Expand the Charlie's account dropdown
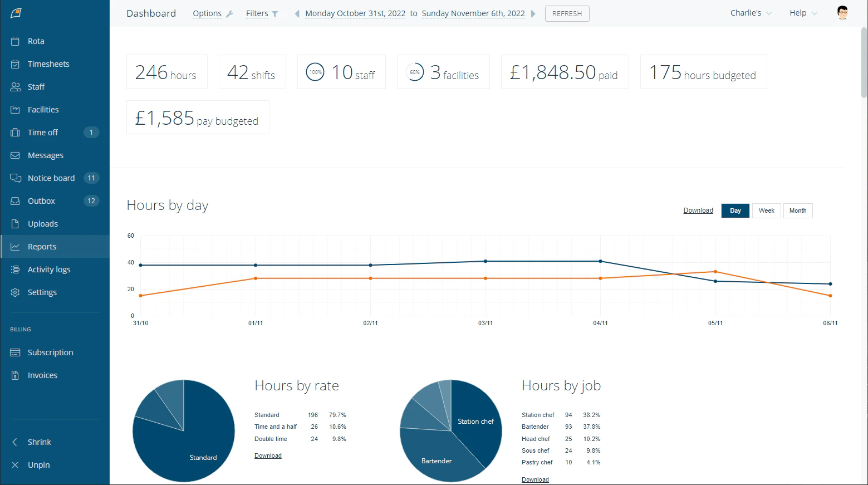This screenshot has height=485, width=868. coord(750,12)
